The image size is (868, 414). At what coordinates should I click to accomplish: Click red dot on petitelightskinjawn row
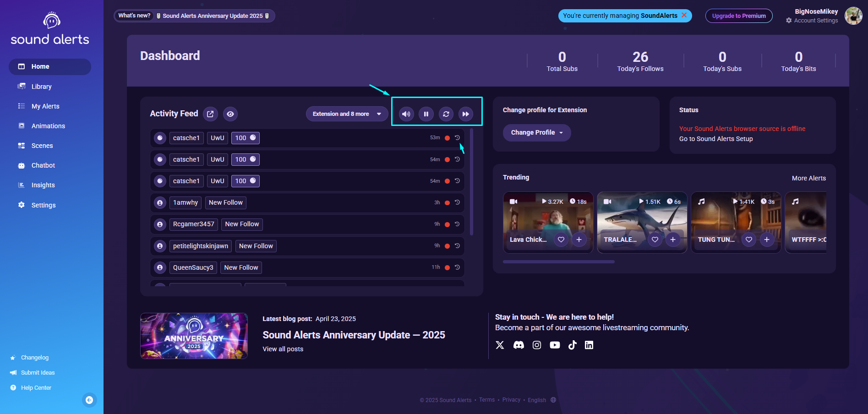(x=447, y=246)
